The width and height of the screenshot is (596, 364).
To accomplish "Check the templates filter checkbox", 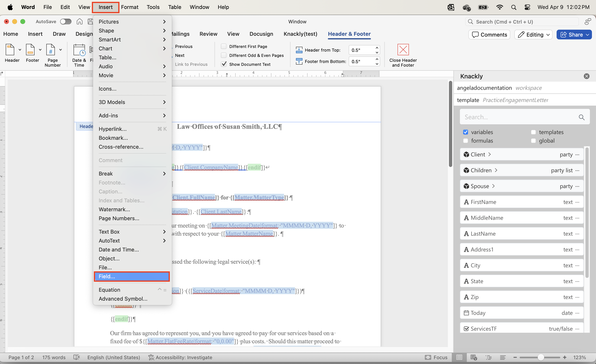I will coord(533,132).
